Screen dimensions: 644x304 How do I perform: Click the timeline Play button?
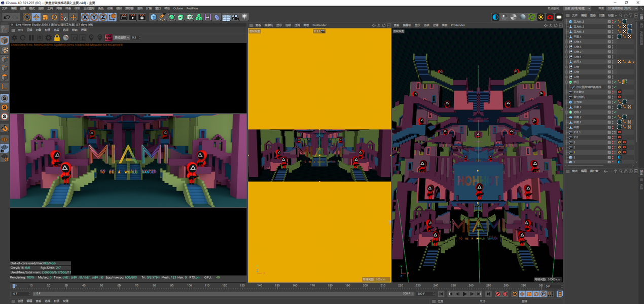465,294
